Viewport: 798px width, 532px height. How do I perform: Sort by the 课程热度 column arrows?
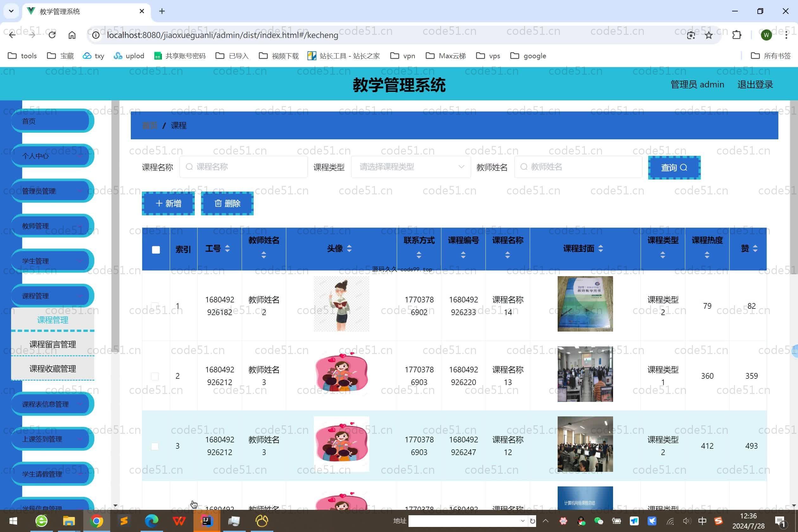[707, 255]
